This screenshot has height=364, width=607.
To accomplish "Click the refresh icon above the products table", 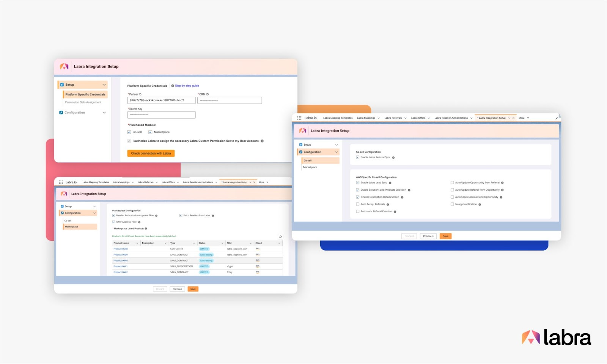I will click(x=280, y=237).
